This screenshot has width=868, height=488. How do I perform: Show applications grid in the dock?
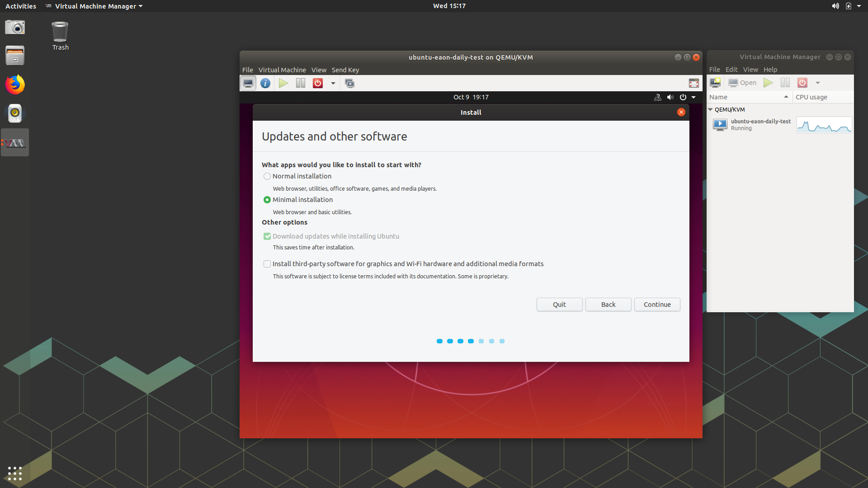point(15,473)
